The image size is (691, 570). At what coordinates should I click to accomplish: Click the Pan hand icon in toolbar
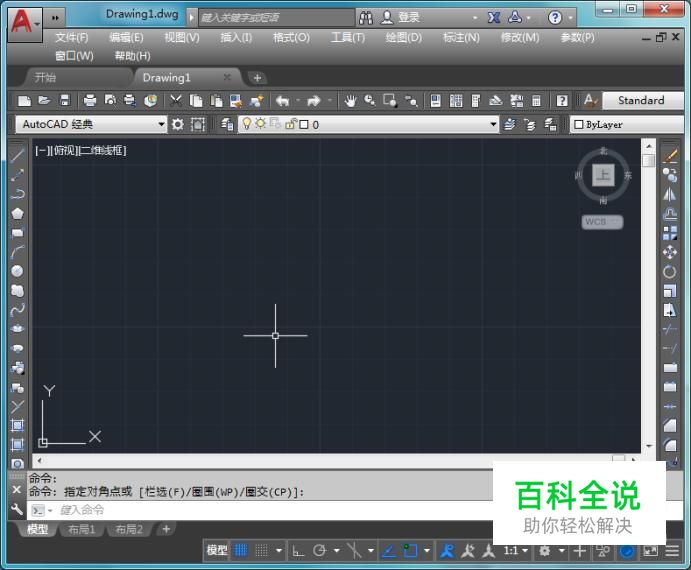pyautogui.click(x=350, y=100)
